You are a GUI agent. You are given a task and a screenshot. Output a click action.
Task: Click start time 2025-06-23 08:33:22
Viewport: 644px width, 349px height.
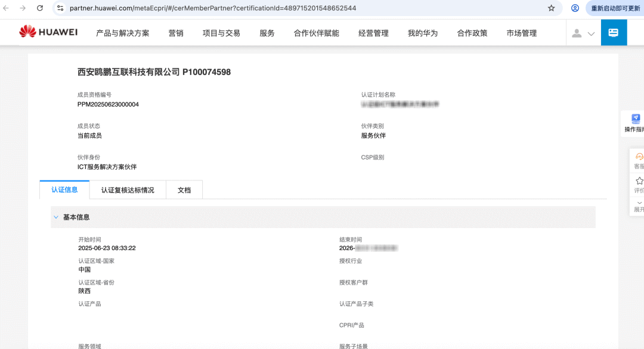pyautogui.click(x=107, y=248)
